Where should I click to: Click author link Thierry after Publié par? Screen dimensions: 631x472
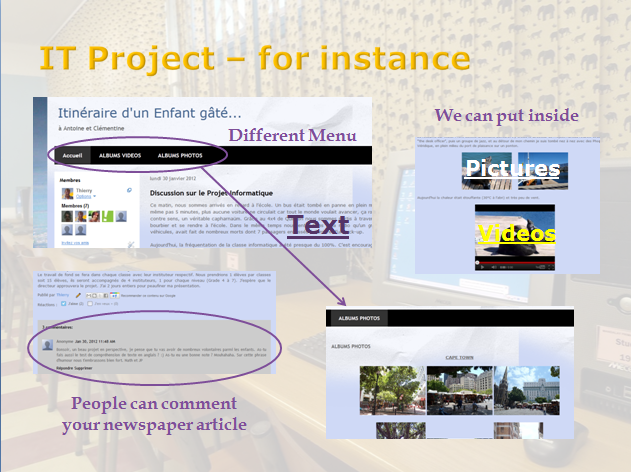(x=62, y=295)
